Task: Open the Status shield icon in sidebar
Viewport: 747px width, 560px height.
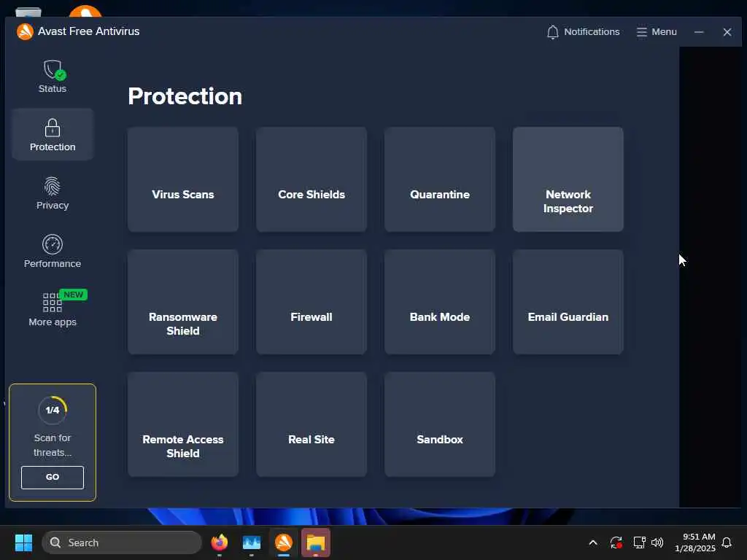Action: tap(54, 69)
